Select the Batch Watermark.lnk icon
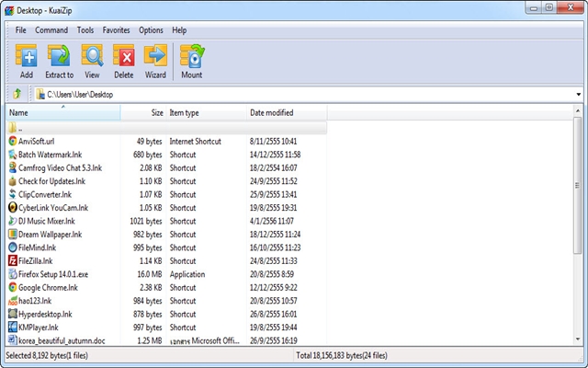588x368 pixels. point(13,155)
